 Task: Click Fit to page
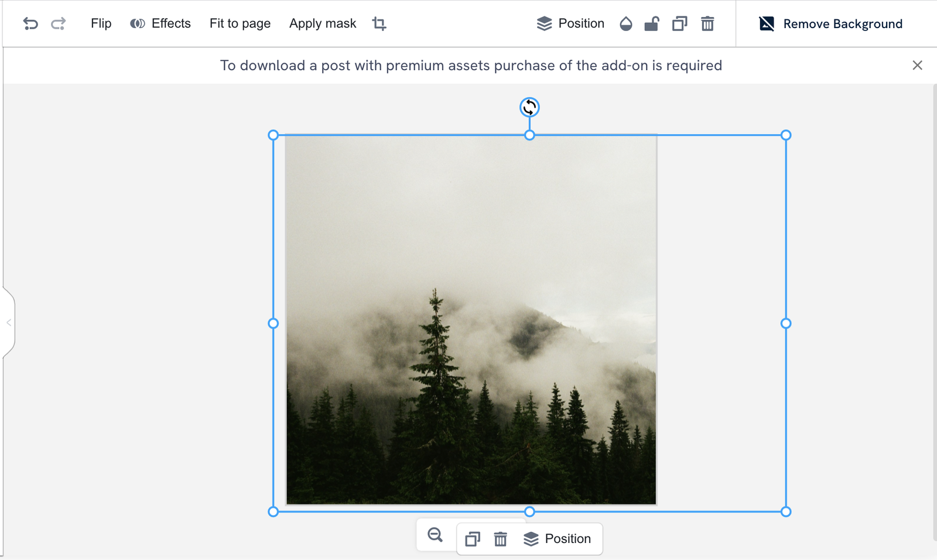240,23
